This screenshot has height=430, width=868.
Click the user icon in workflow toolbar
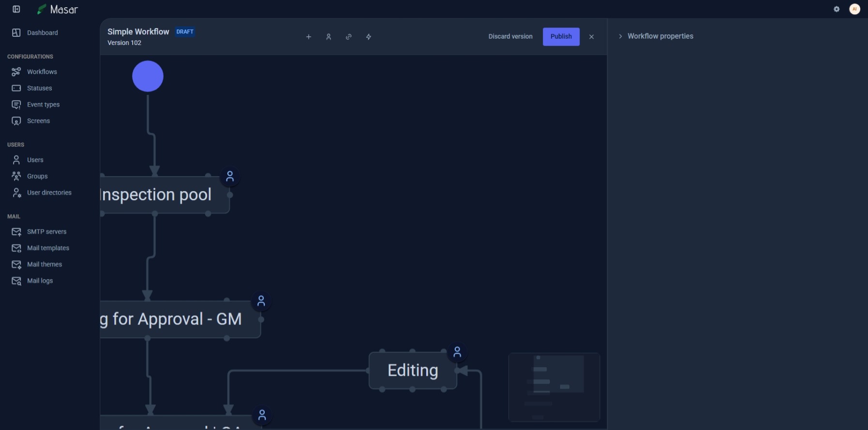[x=329, y=37]
